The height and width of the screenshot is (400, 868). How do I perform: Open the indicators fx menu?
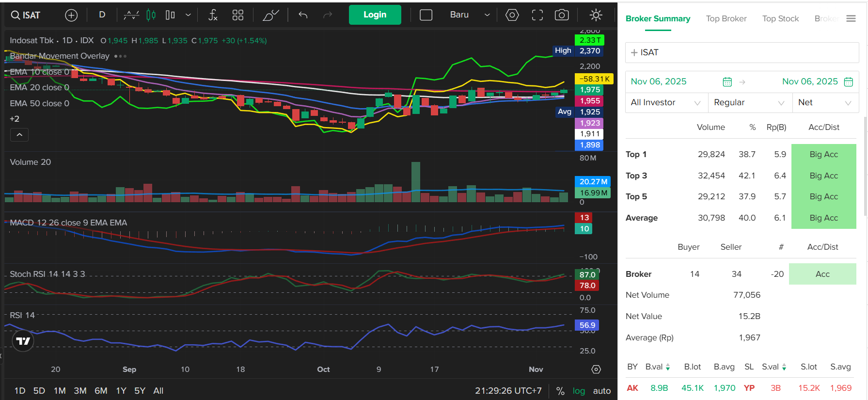click(x=213, y=15)
